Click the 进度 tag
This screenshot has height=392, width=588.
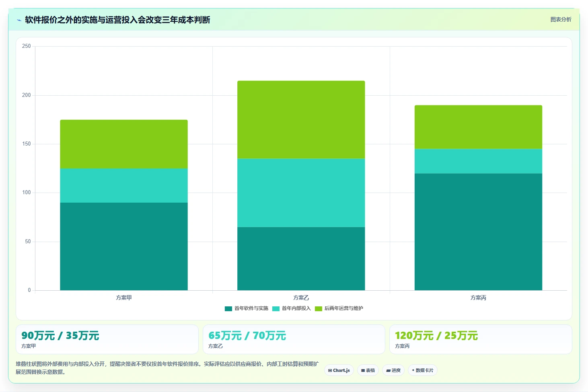[x=393, y=370]
